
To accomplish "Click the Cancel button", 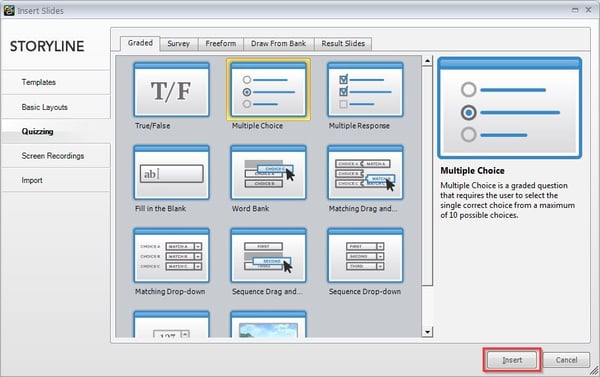I will (566, 360).
